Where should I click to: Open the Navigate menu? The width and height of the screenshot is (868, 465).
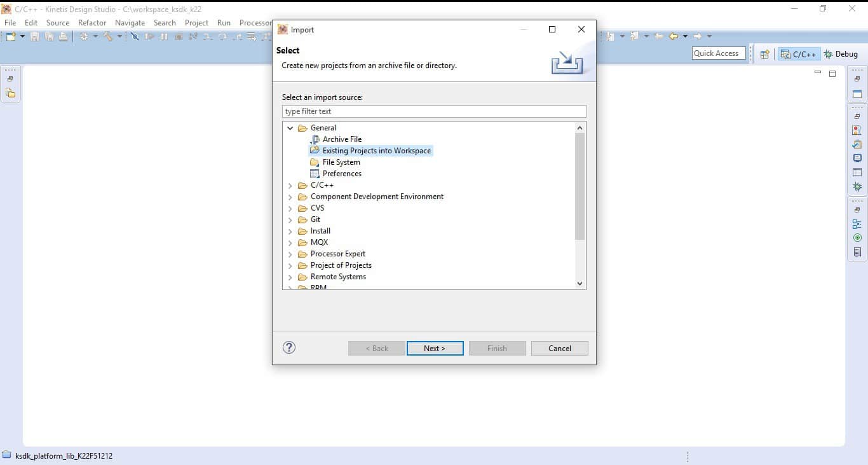(x=130, y=22)
